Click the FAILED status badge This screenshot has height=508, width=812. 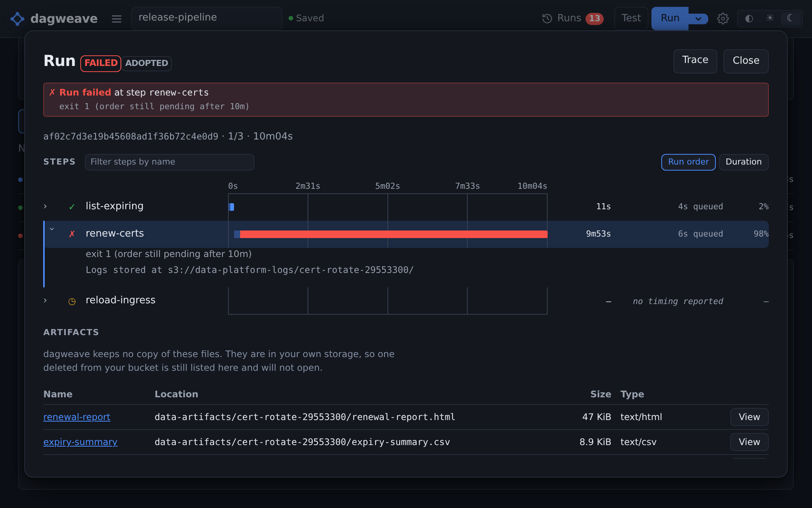click(x=101, y=63)
